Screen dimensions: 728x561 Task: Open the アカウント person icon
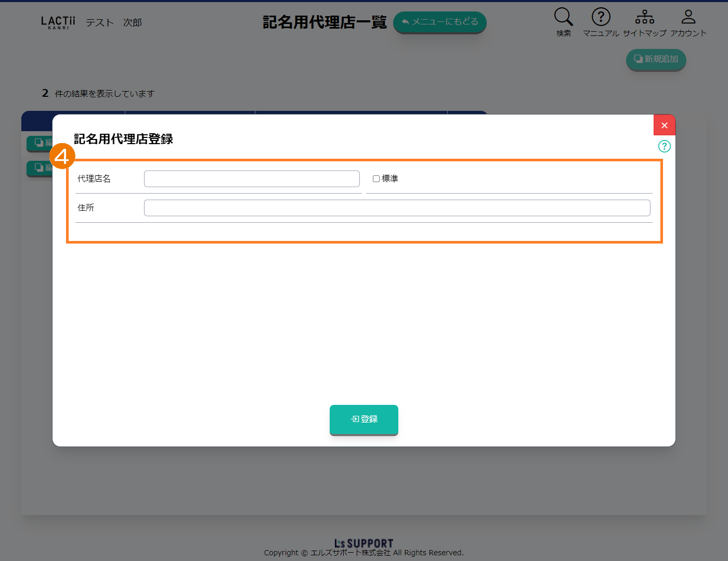(x=688, y=17)
